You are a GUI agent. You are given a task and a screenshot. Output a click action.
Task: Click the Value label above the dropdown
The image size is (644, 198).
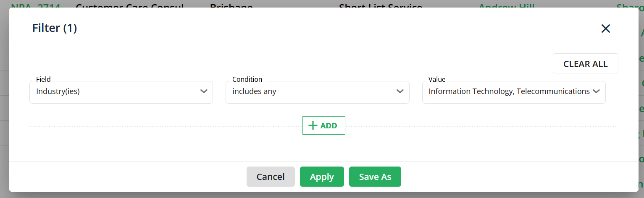[437, 79]
